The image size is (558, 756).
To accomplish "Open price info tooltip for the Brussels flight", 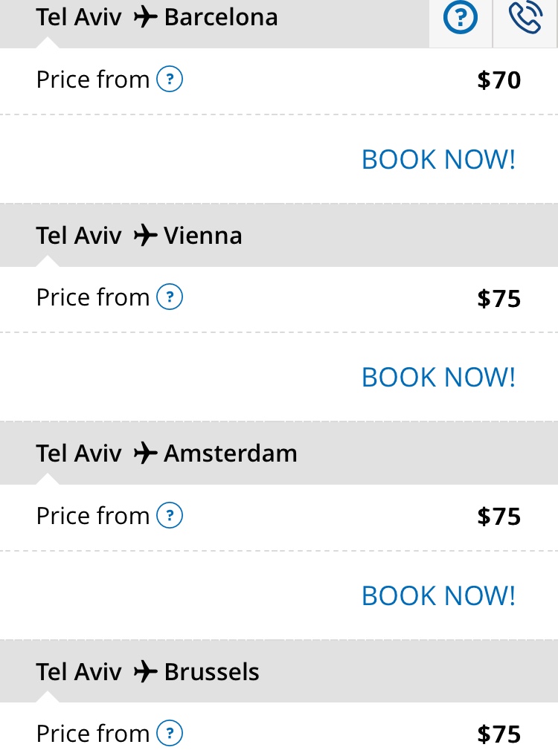I will [170, 734].
